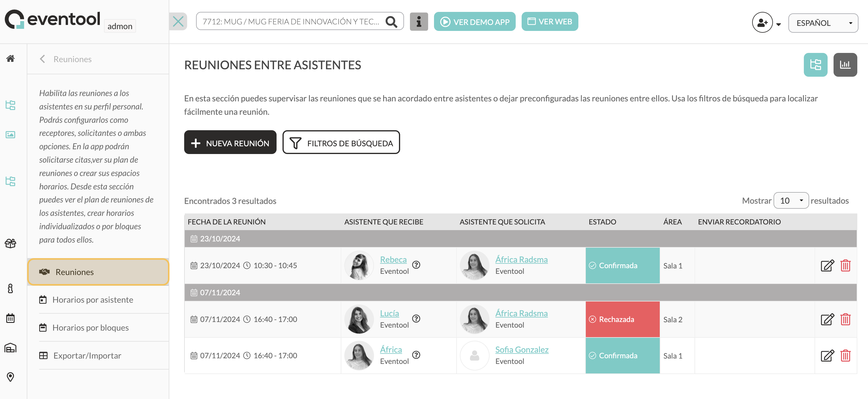
Task: Open the ESPAÑOL language dropdown
Action: tap(823, 23)
